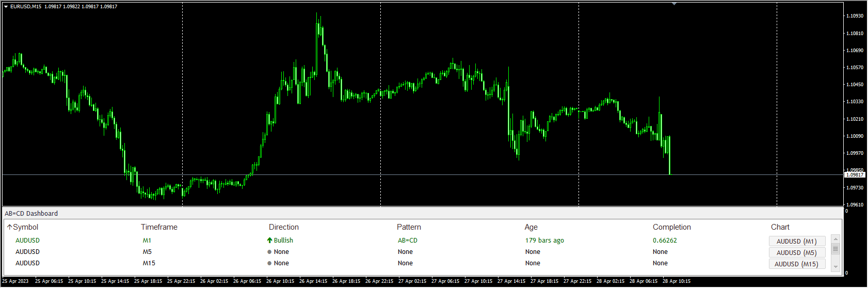This screenshot has height=288, width=868.
Task: Click the AB=CD Dashboard panel title
Action: click(x=31, y=214)
